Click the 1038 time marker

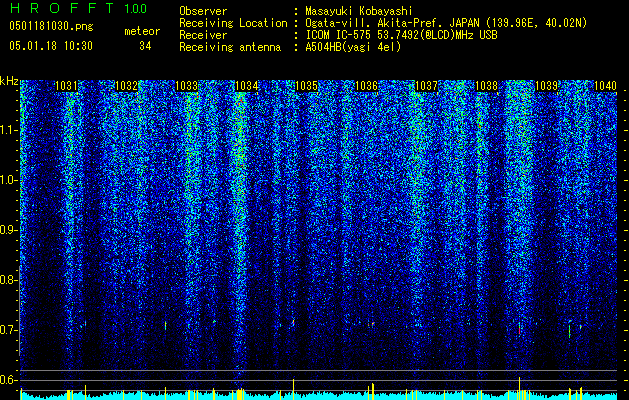click(487, 86)
